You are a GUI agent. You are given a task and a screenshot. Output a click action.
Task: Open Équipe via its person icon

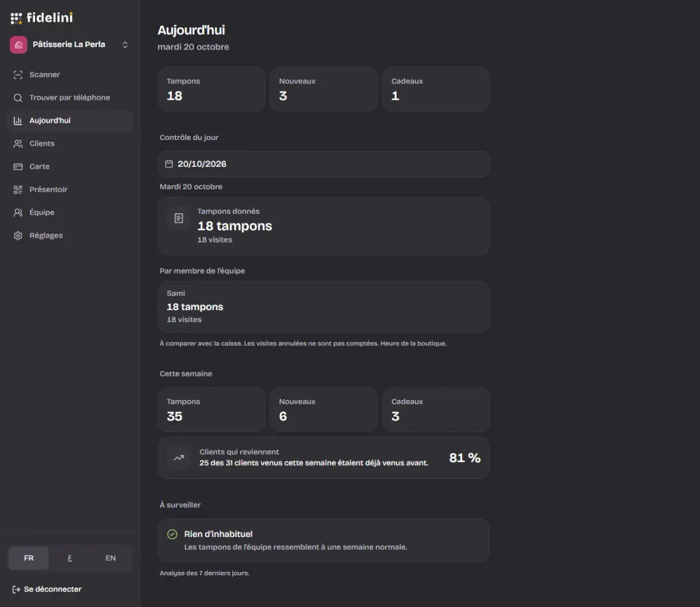18,213
